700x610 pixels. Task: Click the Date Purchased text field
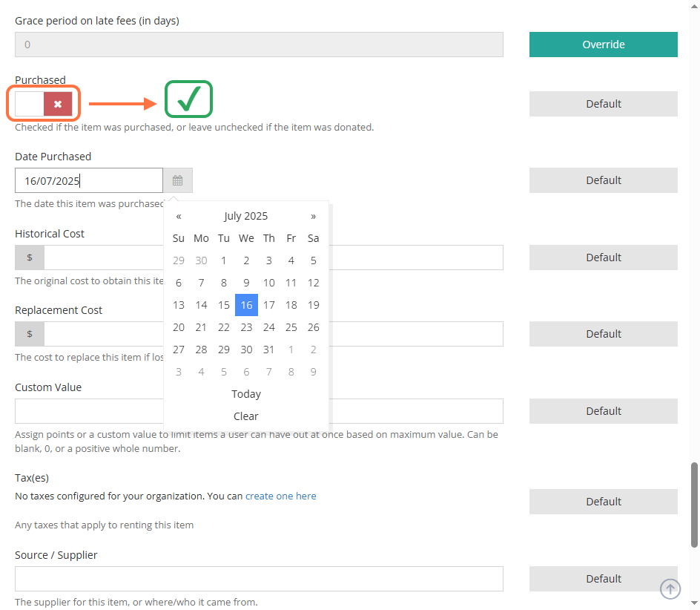click(89, 180)
